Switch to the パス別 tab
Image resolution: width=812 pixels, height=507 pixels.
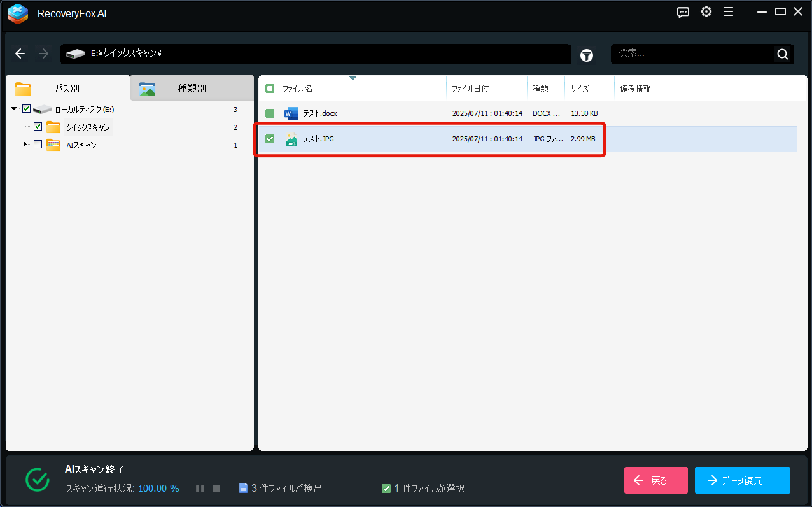67,89
